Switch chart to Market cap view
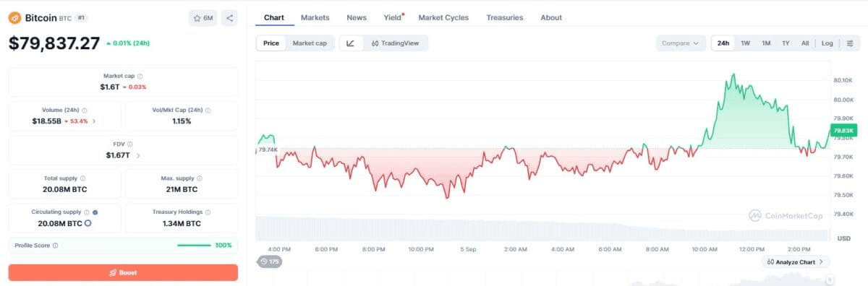This screenshot has width=868, height=286. (x=310, y=43)
